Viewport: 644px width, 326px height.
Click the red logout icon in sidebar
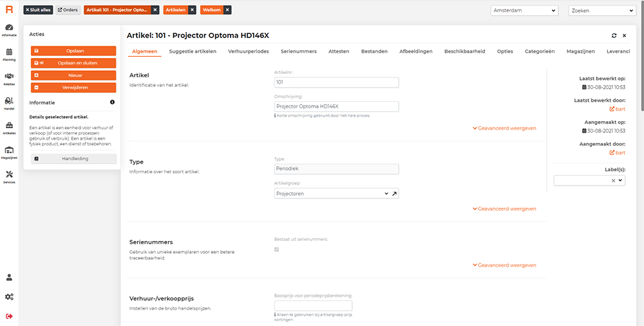[x=9, y=316]
